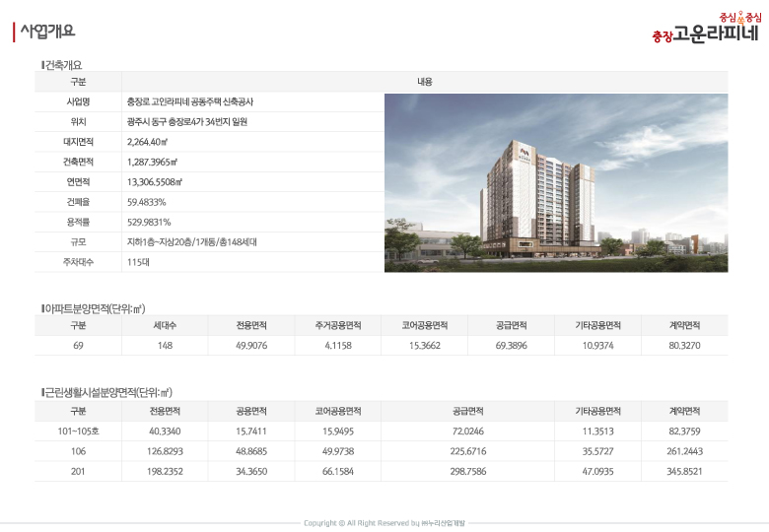Click the 기타공용면적 value 47.0935
The height and width of the screenshot is (532, 769).
[597, 471]
